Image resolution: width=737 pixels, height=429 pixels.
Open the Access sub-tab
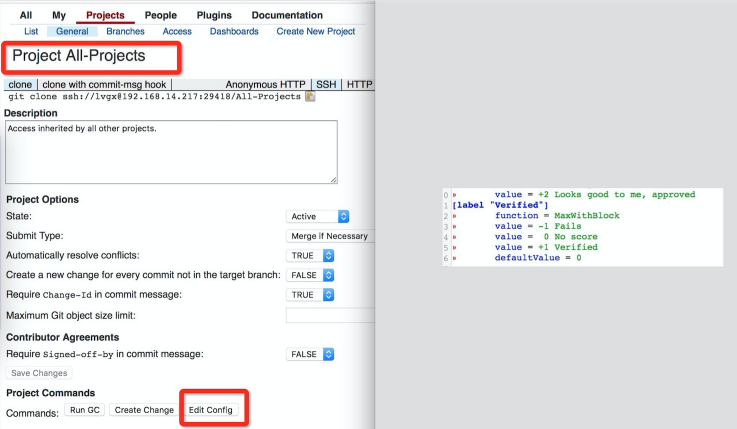(x=177, y=31)
